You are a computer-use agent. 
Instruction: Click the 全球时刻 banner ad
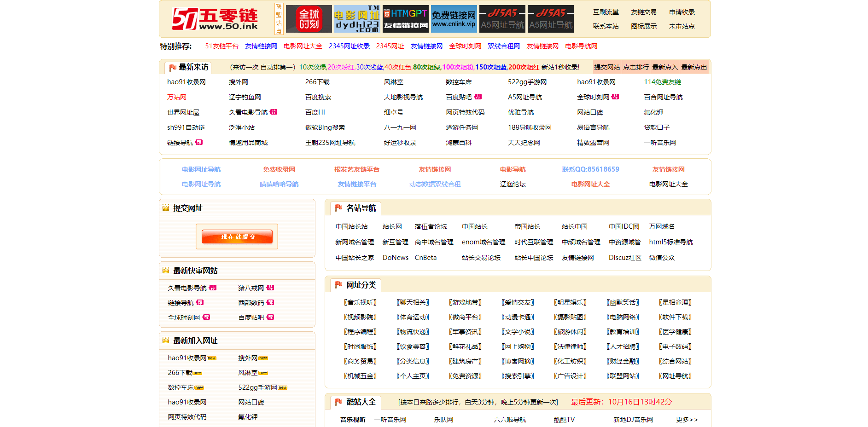coord(309,19)
